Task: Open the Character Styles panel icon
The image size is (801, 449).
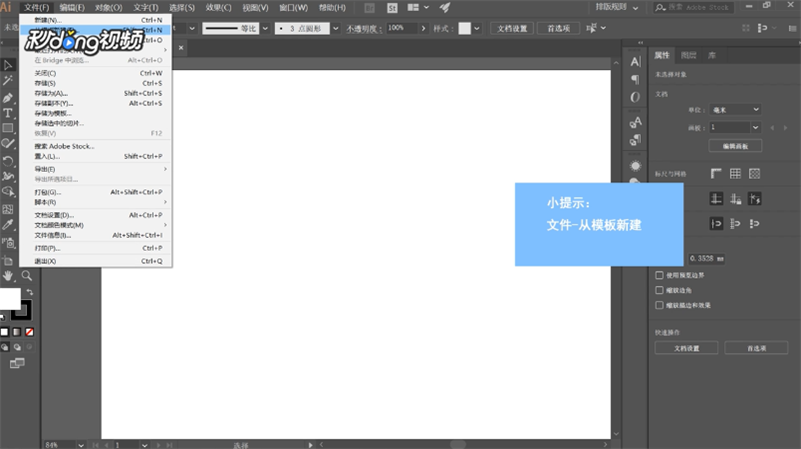Action: coord(635,122)
